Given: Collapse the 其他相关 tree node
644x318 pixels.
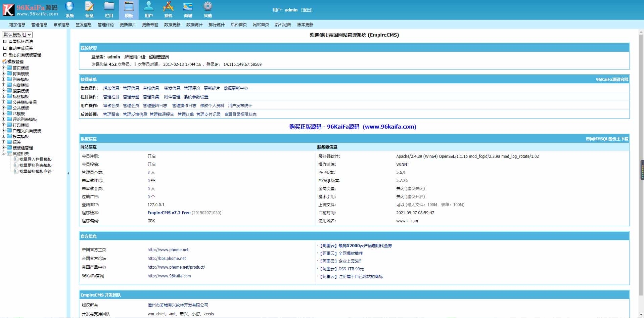Looking at the screenshot, I should (4, 153).
